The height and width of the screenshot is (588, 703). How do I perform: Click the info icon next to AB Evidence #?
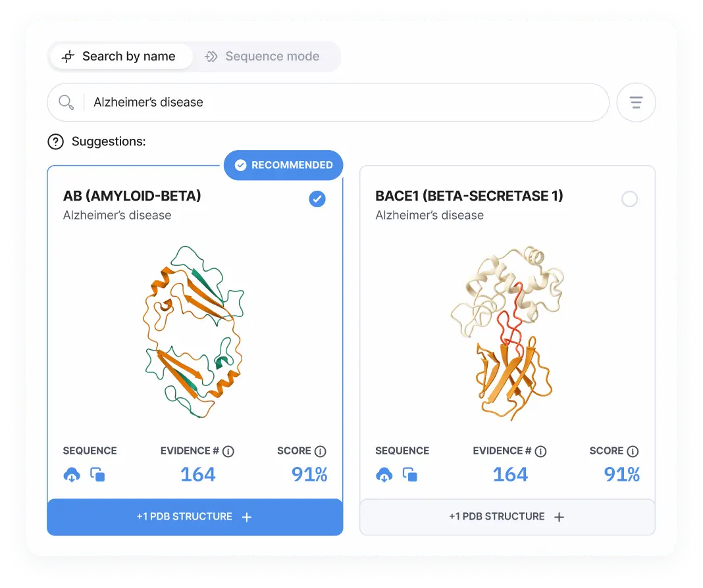(x=228, y=451)
